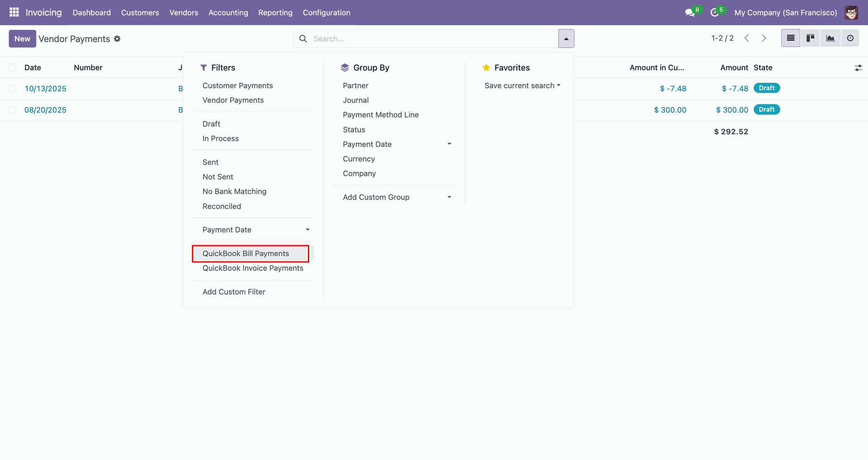The height and width of the screenshot is (460, 868).
Task: Click the user avatar in top bar
Action: (851, 13)
